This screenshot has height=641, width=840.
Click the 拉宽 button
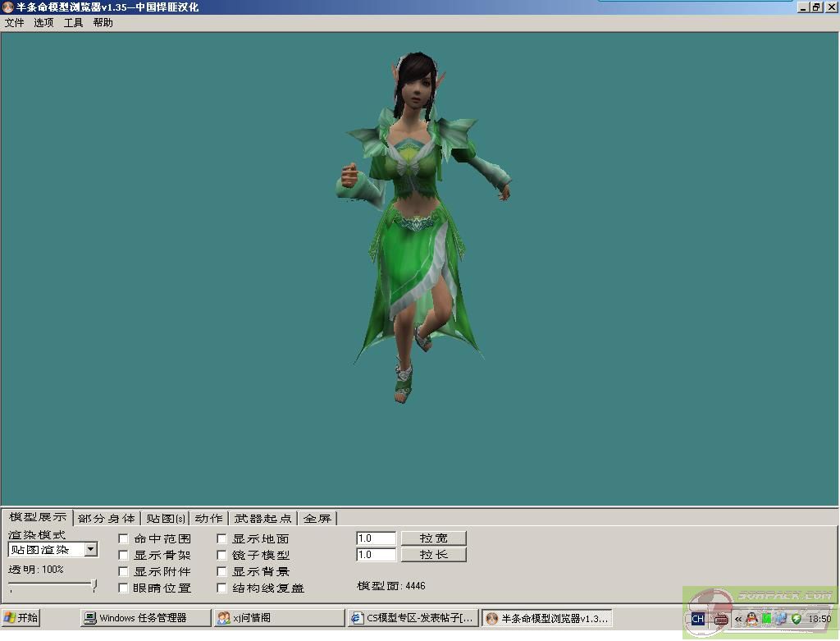pos(433,538)
